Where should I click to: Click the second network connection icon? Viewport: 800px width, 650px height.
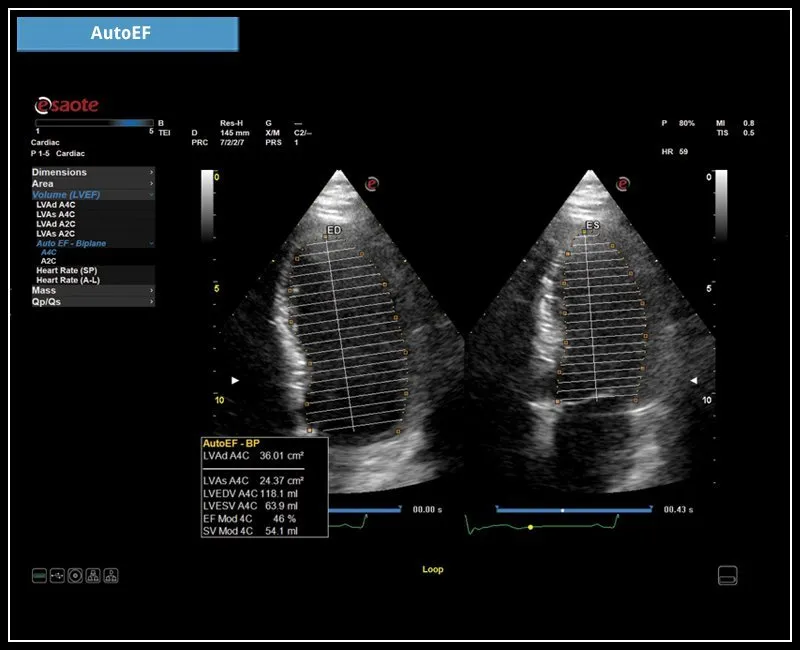(111, 575)
